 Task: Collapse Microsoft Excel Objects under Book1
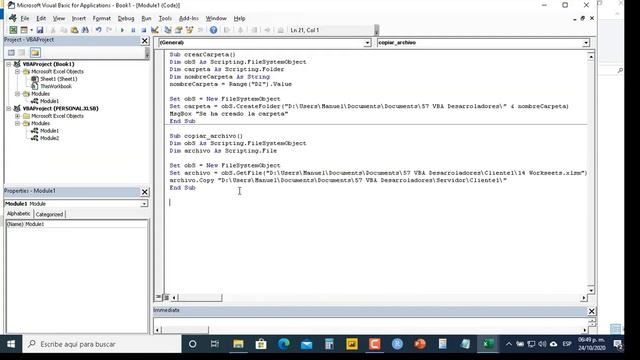18,71
